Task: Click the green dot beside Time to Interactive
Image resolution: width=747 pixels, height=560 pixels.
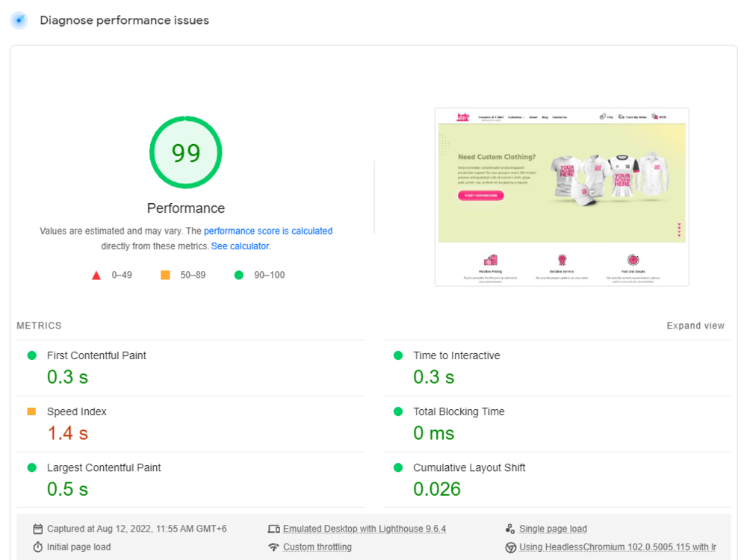Action: pos(398,355)
